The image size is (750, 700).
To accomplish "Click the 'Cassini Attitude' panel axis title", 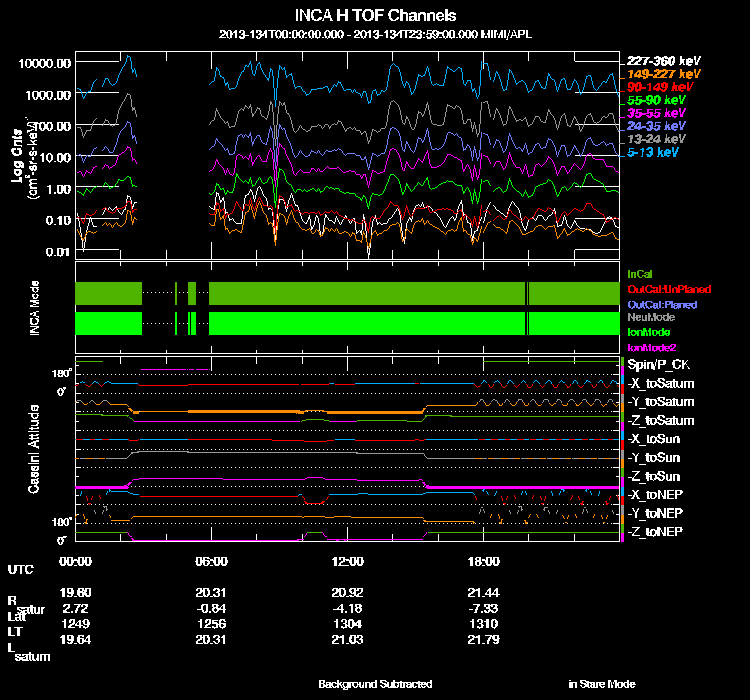I will pyautogui.click(x=33, y=449).
